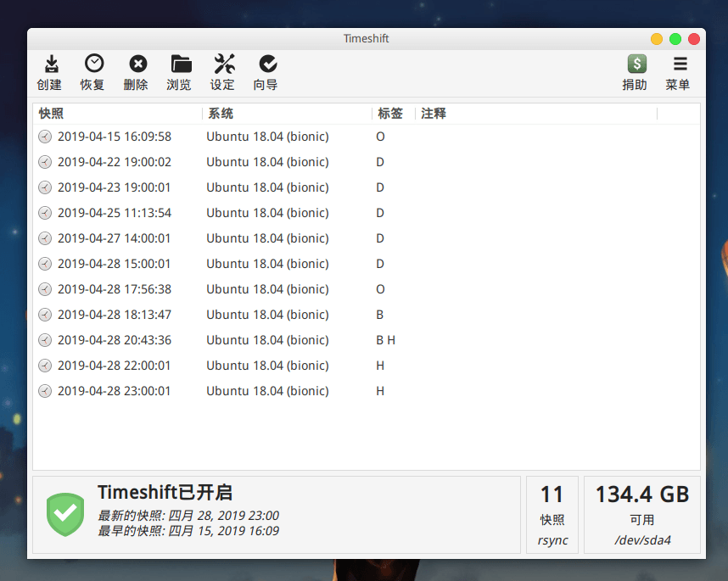Click 最早的快照 earliest snapshot text
728x581 pixels.
click(188, 531)
